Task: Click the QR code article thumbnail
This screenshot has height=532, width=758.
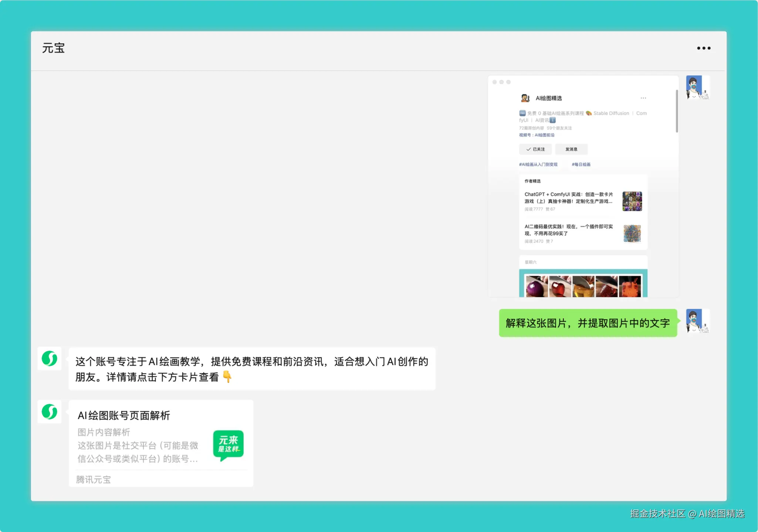Action: click(632, 233)
